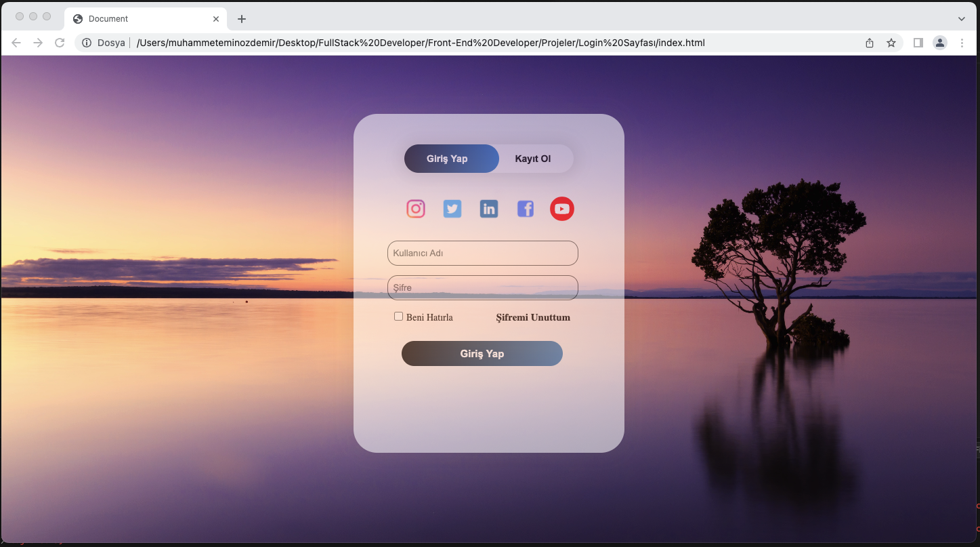Open the browser share icon
The width and height of the screenshot is (980, 547).
(869, 42)
